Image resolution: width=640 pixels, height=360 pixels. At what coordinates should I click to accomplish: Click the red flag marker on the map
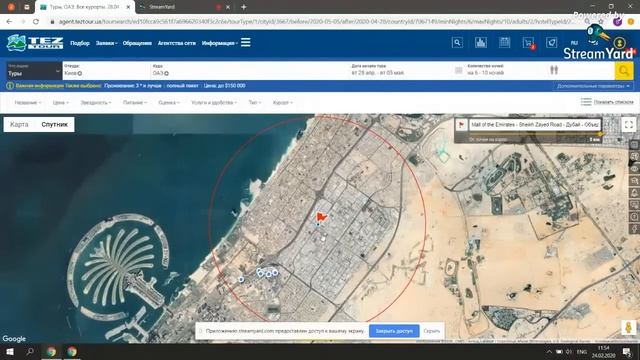[321, 217]
